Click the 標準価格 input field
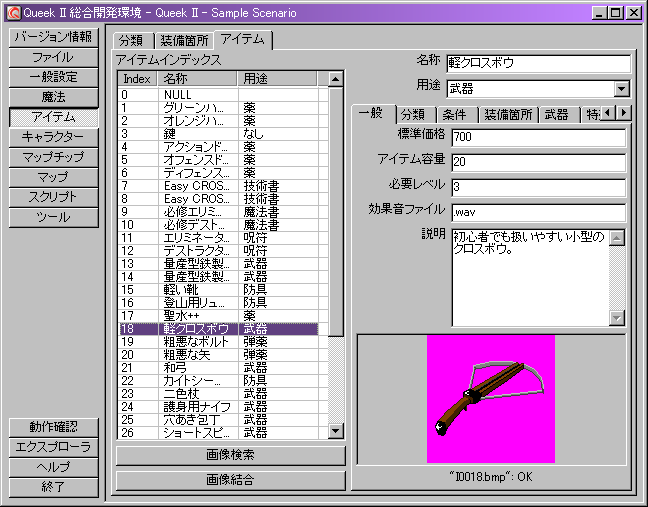This screenshot has width=648, height=507. (537, 136)
